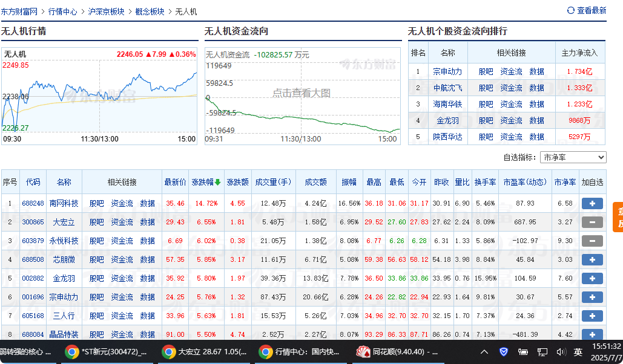Sort table by 换手率 column header
Viewport: 623px width, 364px height.
point(485,182)
